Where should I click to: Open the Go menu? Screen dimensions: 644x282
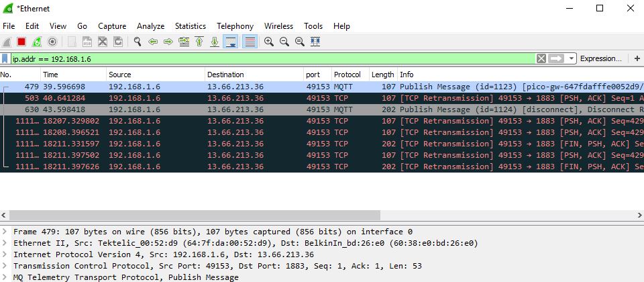point(82,26)
